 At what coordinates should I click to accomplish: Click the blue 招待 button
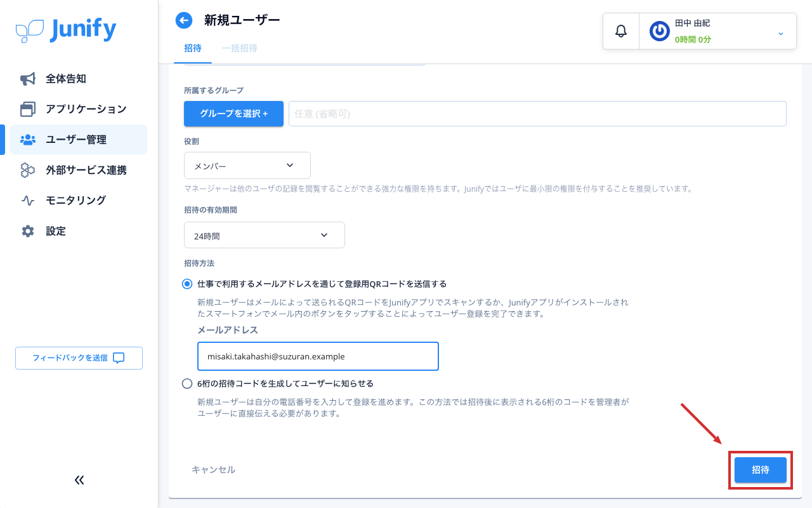tap(761, 470)
